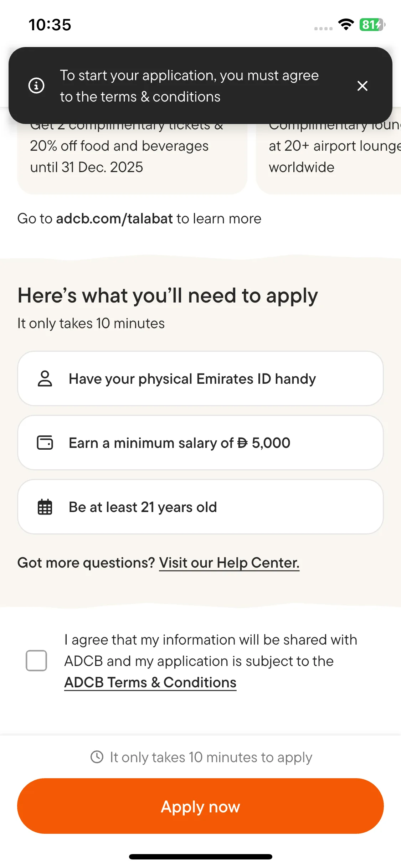Select the 'Earn a minimum salary' requirement text
401x868 pixels.
pos(179,443)
